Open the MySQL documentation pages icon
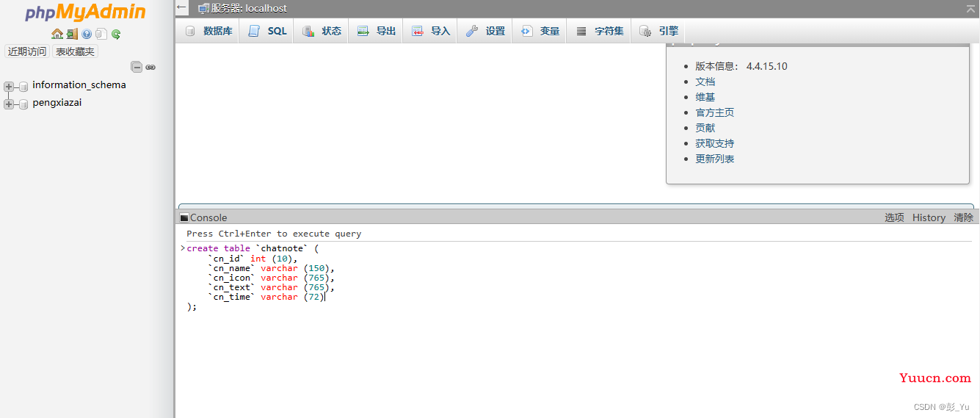 click(101, 34)
